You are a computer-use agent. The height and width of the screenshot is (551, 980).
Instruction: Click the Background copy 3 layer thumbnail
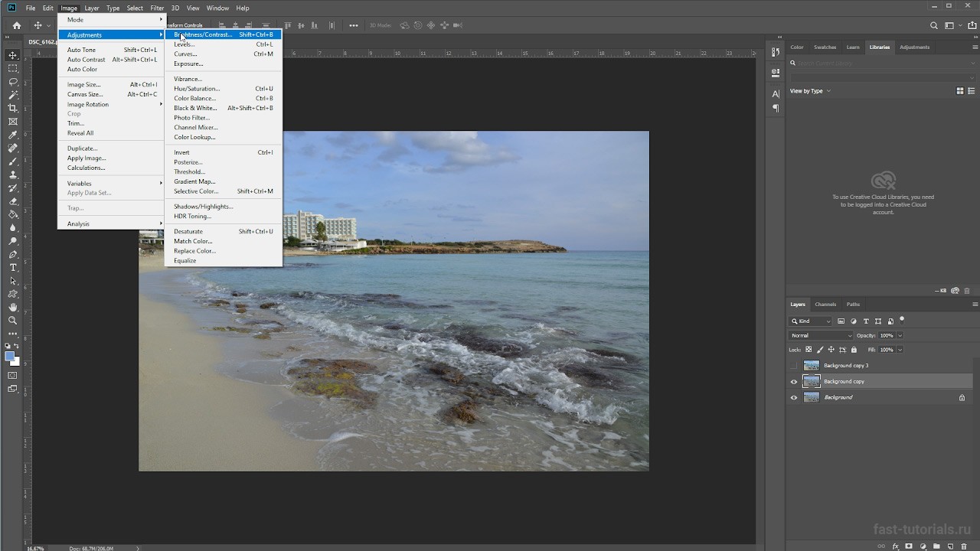[x=811, y=366]
